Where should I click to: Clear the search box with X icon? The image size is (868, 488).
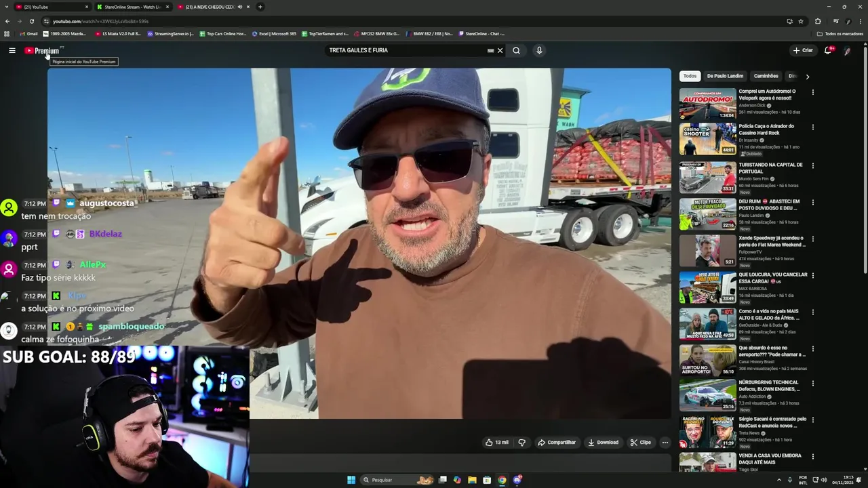tap(500, 50)
